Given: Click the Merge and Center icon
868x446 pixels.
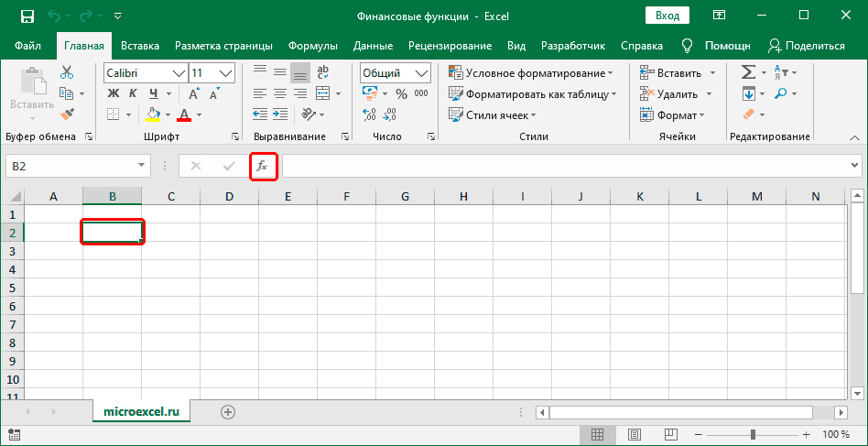Looking at the screenshot, I should coord(323,93).
